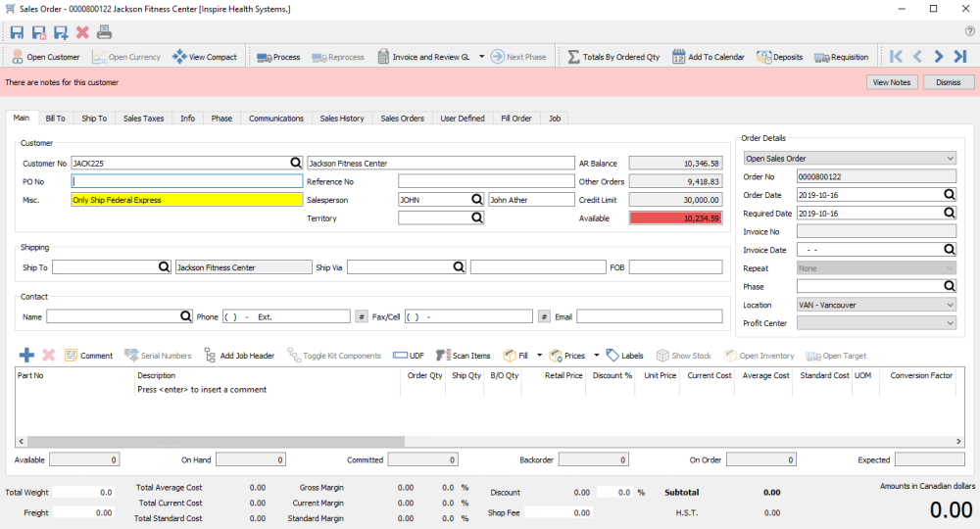Click Scan Items barcode button

465,356
